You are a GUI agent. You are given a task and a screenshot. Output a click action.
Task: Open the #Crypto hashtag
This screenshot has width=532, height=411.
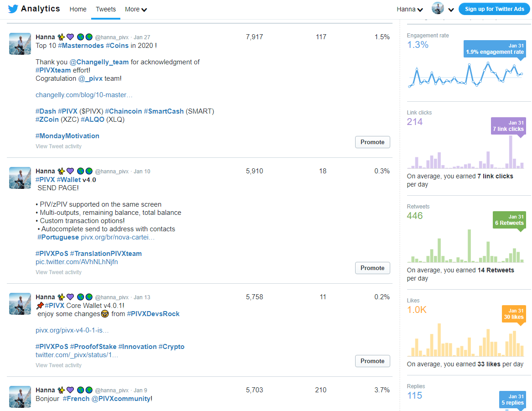(x=171, y=347)
